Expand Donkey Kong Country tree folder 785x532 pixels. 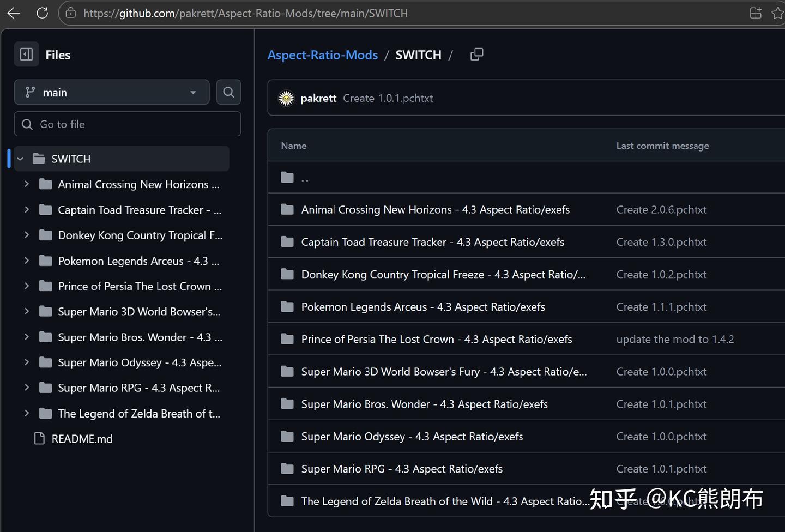[x=27, y=235]
